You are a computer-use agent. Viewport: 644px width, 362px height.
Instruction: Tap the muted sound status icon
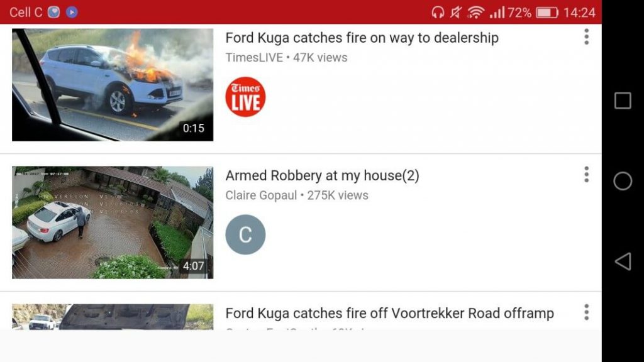tap(456, 13)
